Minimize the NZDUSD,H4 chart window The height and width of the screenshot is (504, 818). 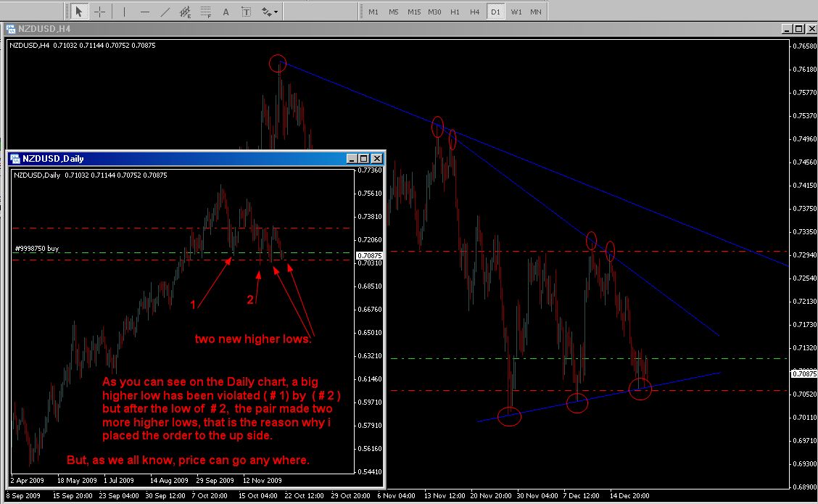point(785,29)
